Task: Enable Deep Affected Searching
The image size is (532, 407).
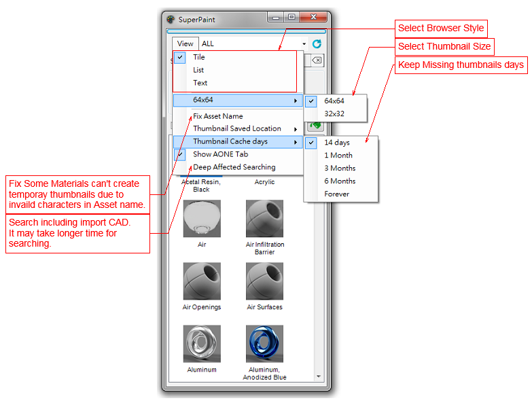Action: click(x=238, y=167)
